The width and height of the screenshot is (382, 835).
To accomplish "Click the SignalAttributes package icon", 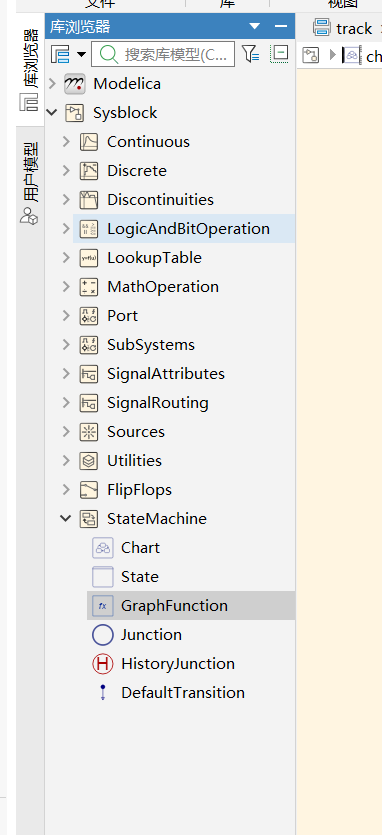I will (89, 374).
